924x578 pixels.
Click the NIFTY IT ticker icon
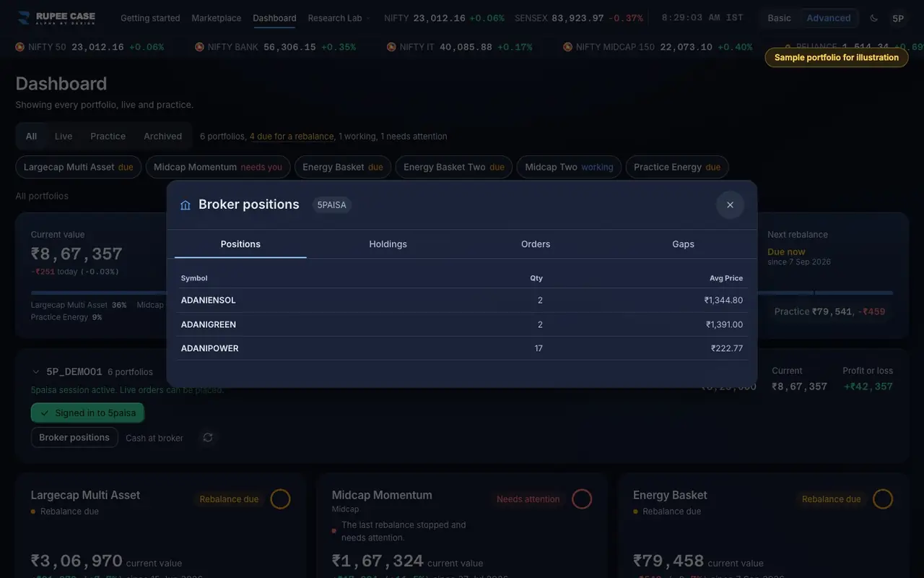coord(391,47)
